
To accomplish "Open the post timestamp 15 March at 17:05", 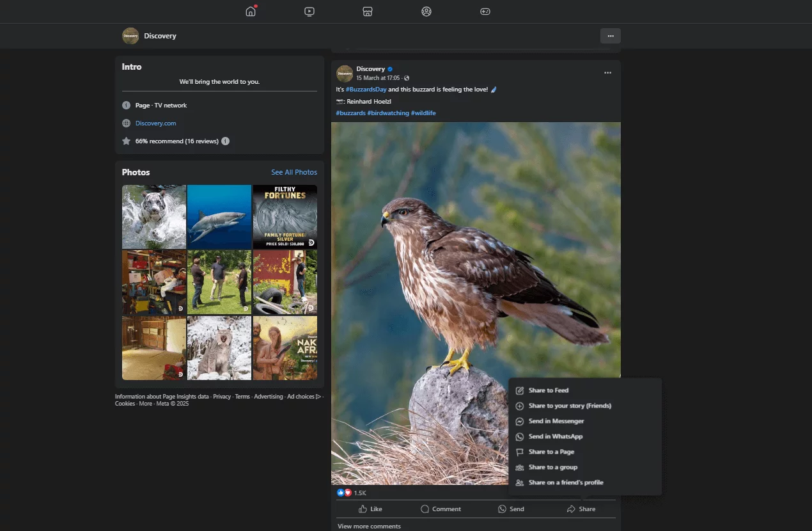I will click(x=378, y=78).
